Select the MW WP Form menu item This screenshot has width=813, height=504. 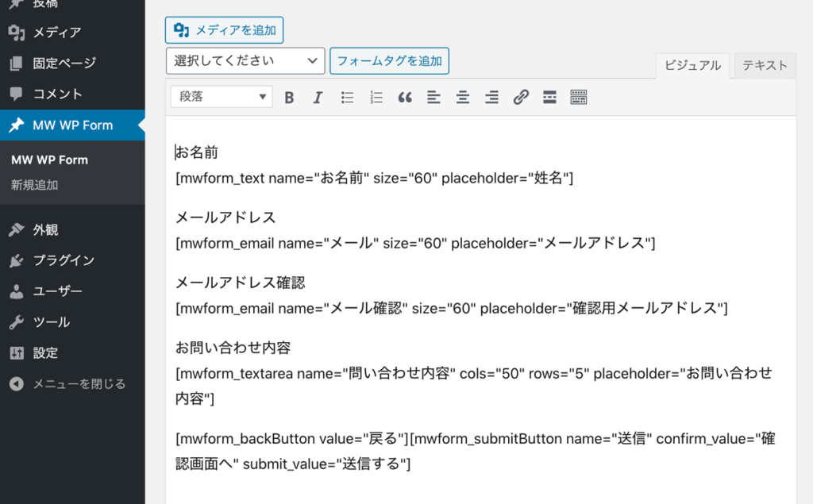point(72,125)
